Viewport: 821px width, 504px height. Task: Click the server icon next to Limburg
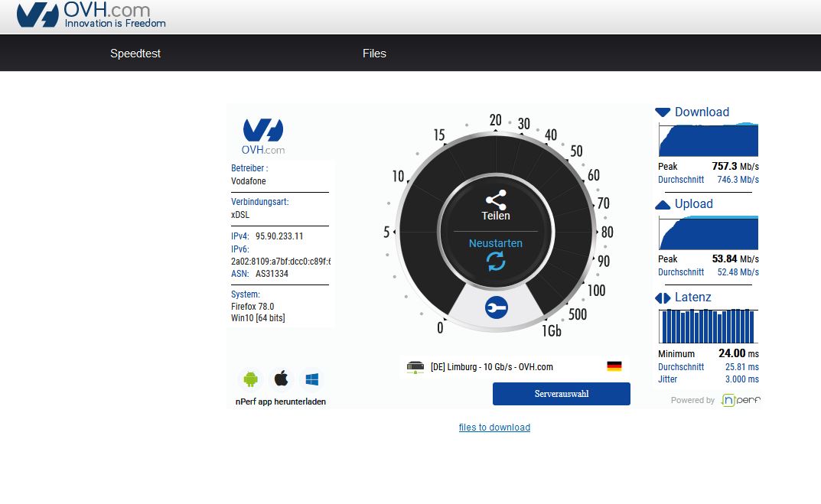coord(415,367)
